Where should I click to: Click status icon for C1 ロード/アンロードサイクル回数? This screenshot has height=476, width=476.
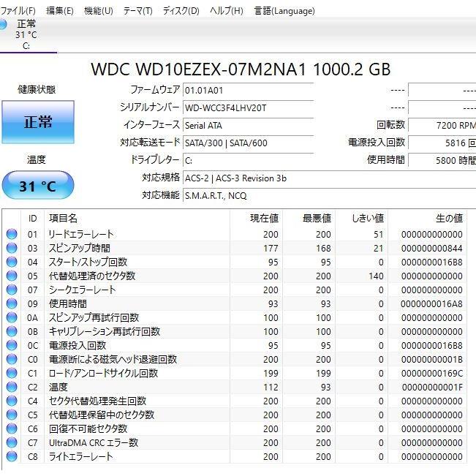(12, 374)
